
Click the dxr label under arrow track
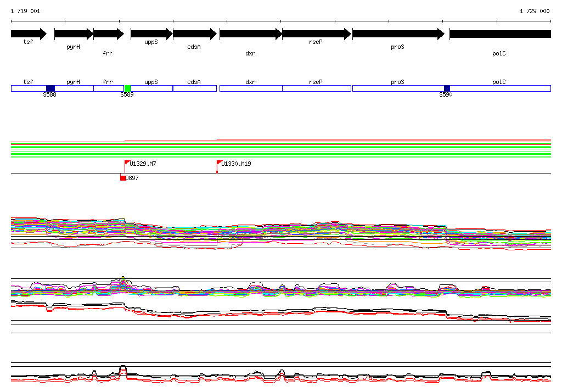250,53
